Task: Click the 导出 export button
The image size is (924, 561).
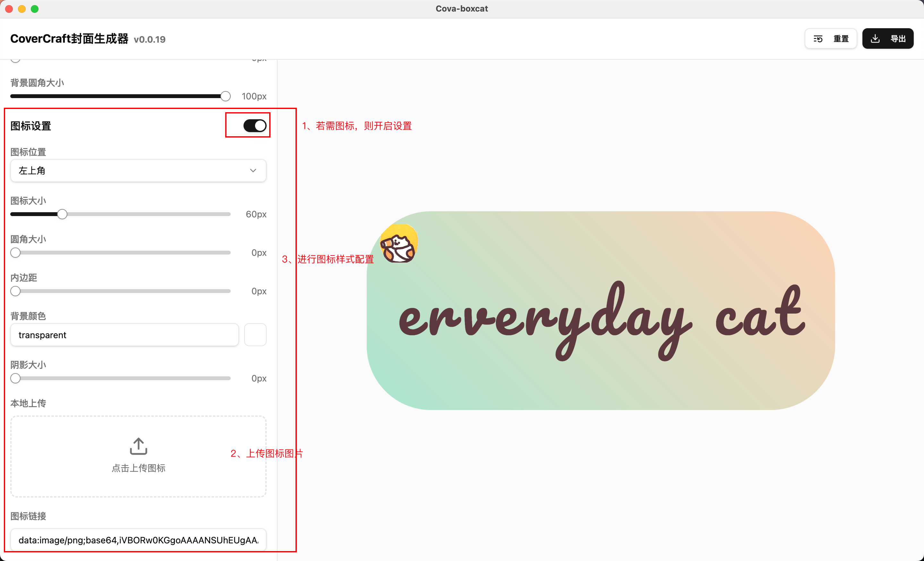Action: tap(888, 38)
